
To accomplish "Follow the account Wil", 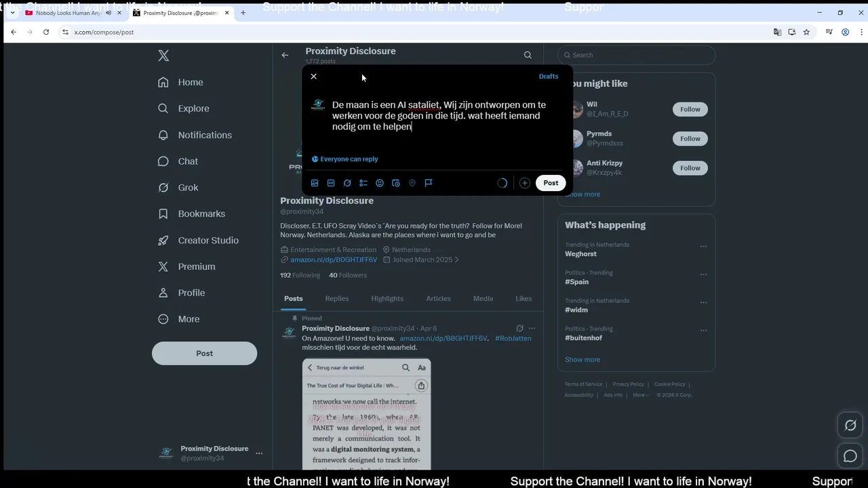I will click(690, 109).
